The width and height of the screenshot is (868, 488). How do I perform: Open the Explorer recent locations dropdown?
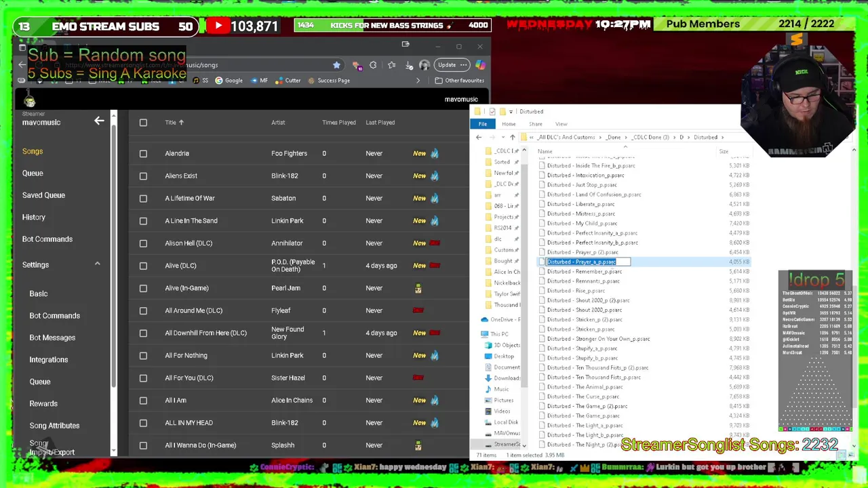(503, 138)
